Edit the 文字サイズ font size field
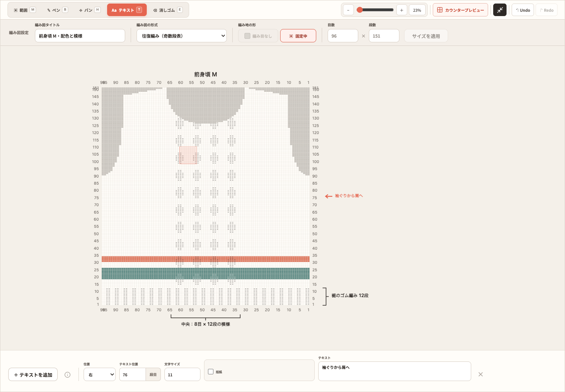This screenshot has height=392, width=565. tap(182, 374)
